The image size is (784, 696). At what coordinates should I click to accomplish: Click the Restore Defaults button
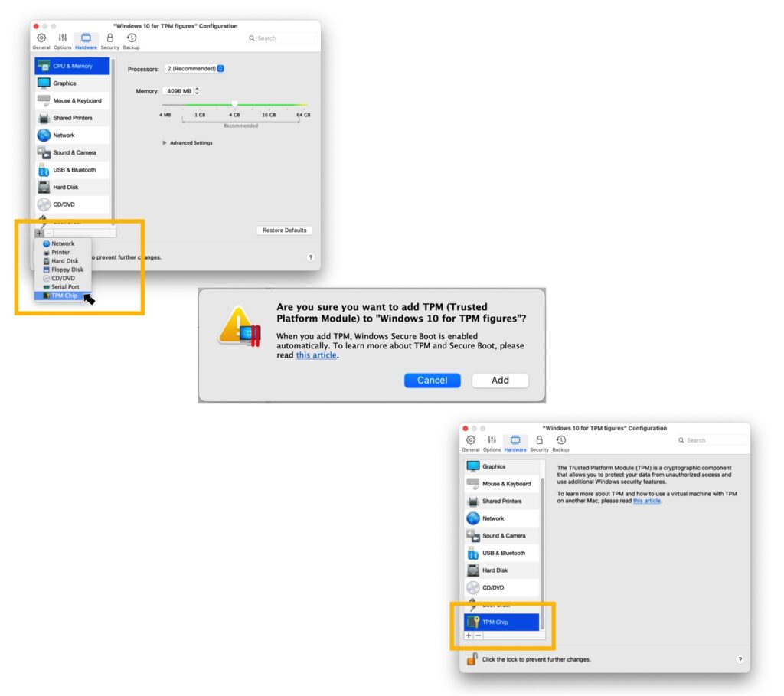coord(284,230)
